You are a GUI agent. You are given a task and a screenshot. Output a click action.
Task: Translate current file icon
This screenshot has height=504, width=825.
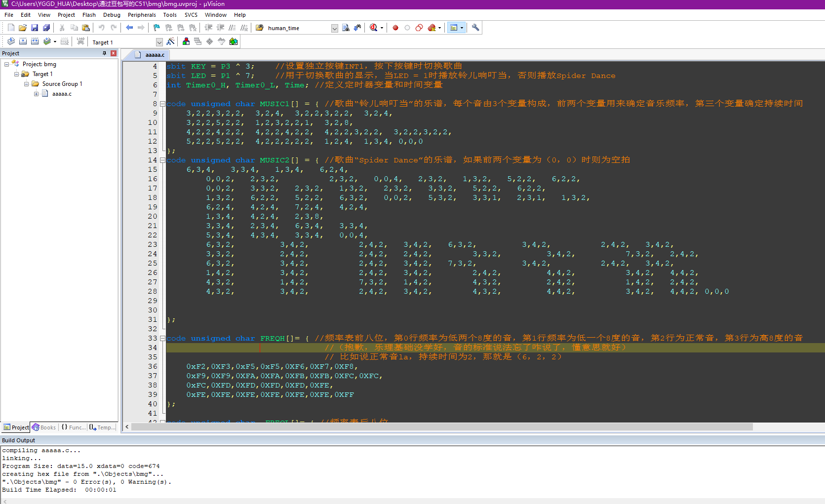click(11, 41)
